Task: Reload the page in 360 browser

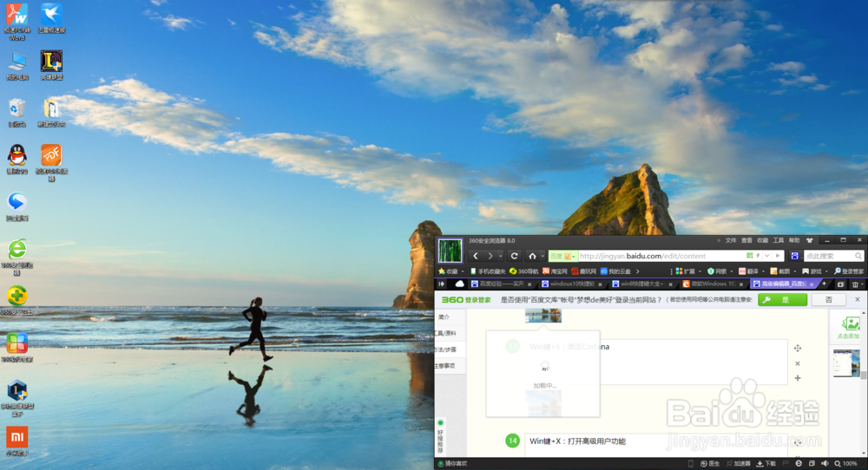Action: 514,256
